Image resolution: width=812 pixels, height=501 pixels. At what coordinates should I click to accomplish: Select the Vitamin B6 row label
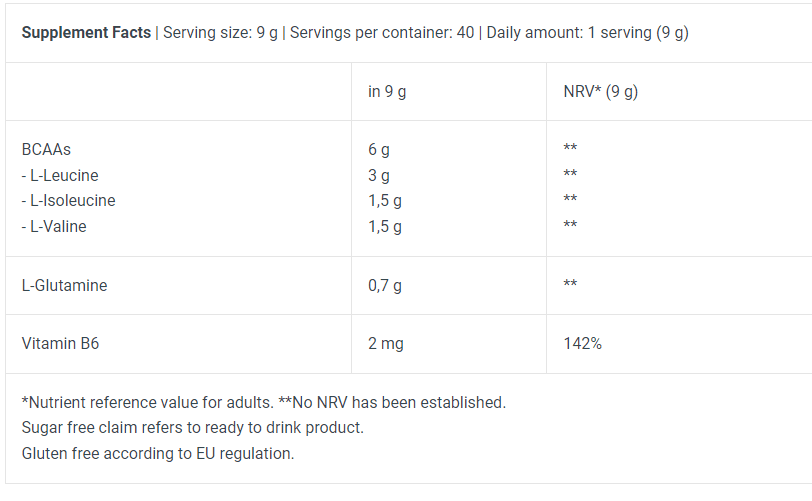[x=60, y=343]
